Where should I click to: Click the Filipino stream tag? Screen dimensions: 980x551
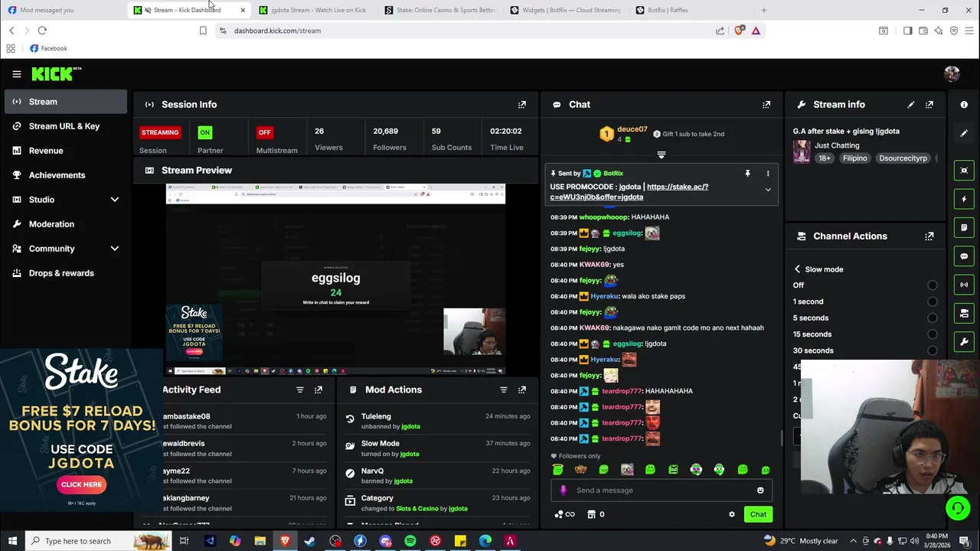[x=854, y=158]
